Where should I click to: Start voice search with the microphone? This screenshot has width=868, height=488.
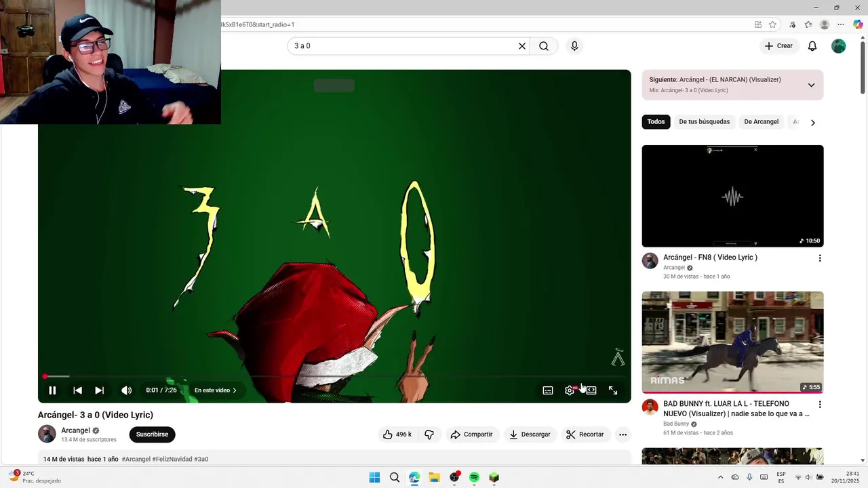tap(574, 46)
